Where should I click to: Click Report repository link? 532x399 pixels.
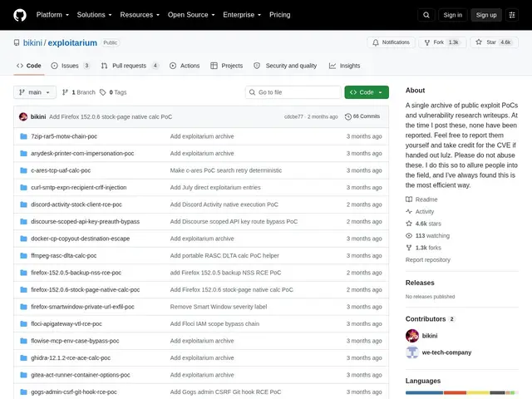coord(428,260)
